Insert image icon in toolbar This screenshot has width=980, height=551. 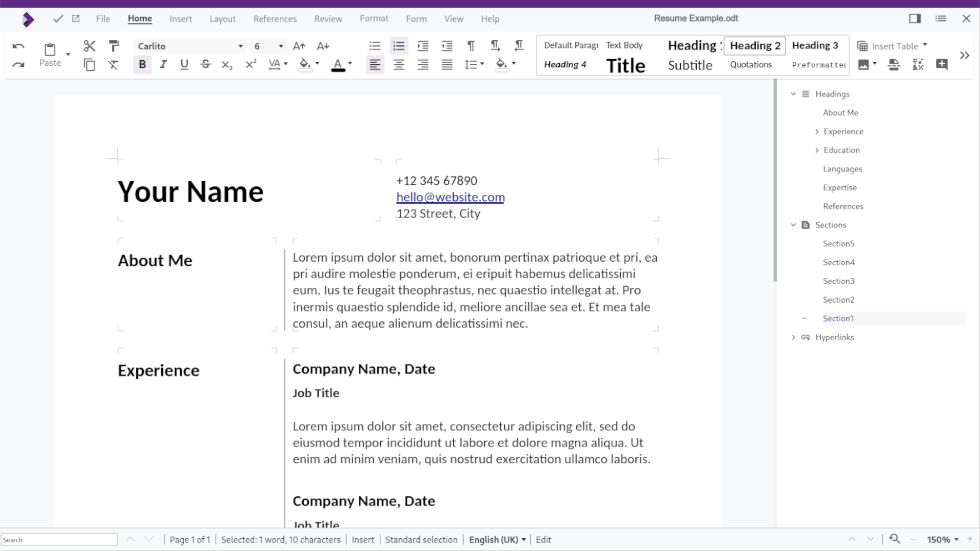864,65
